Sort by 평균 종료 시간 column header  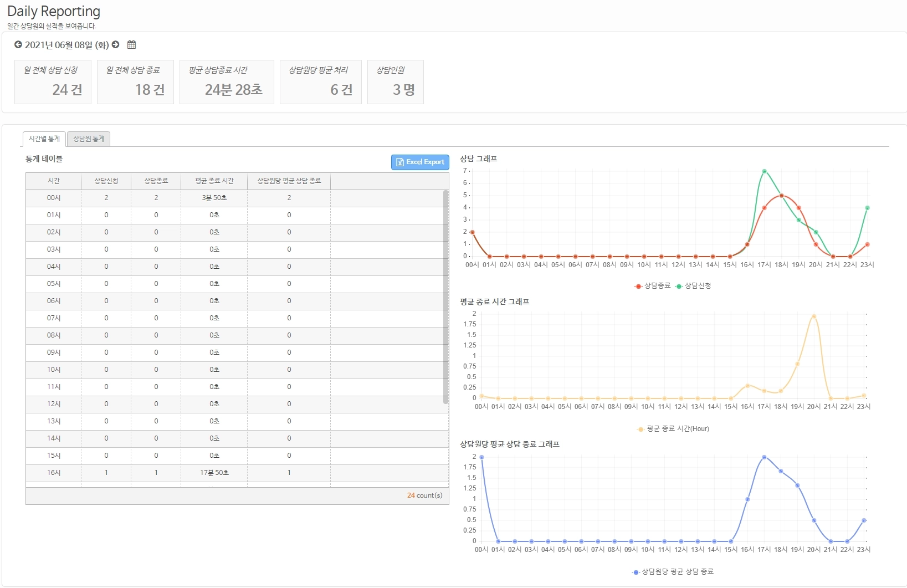pos(214,181)
